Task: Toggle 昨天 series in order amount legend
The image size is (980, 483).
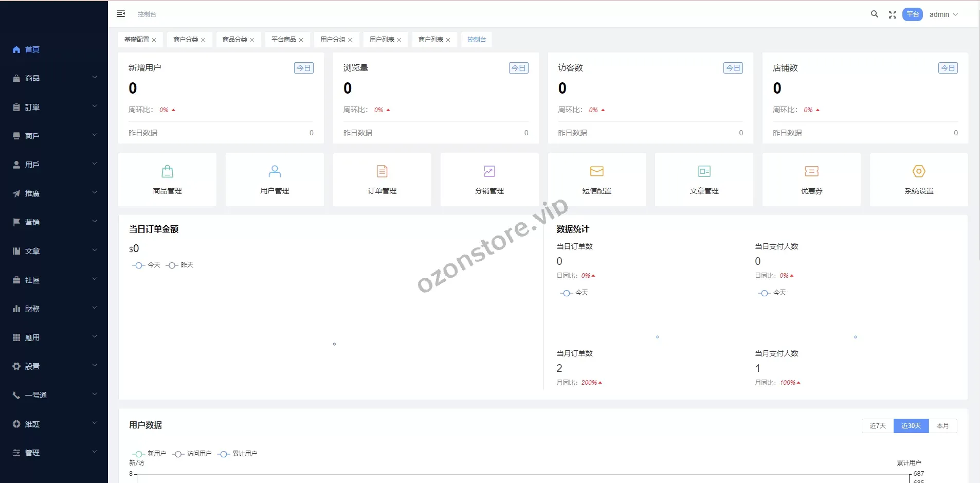Action: [x=180, y=265]
